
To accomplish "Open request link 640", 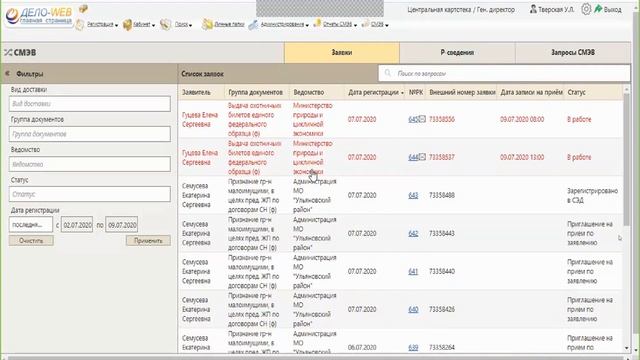I will point(413,309).
